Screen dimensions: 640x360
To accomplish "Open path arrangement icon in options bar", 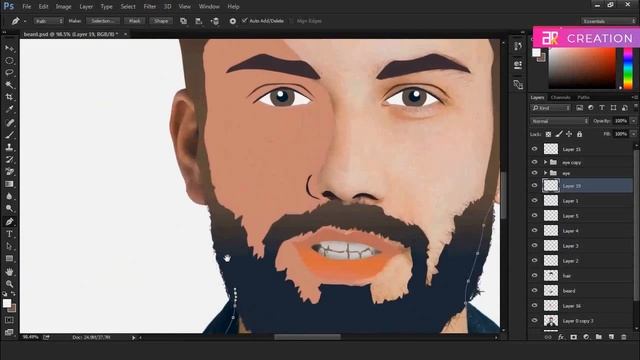I will (x=215, y=21).
